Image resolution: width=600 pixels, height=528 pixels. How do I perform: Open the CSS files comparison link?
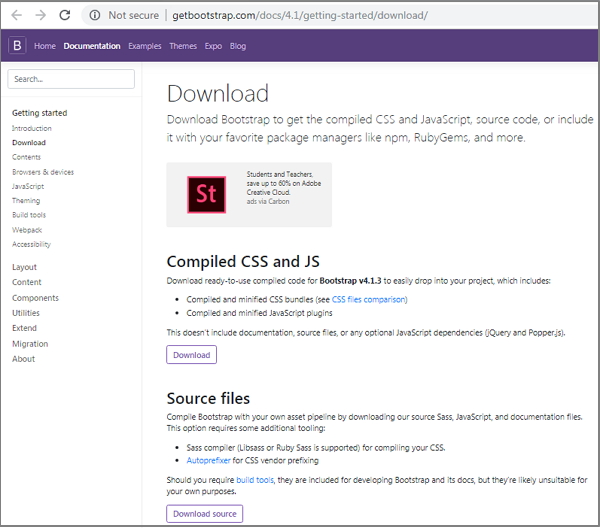point(370,299)
